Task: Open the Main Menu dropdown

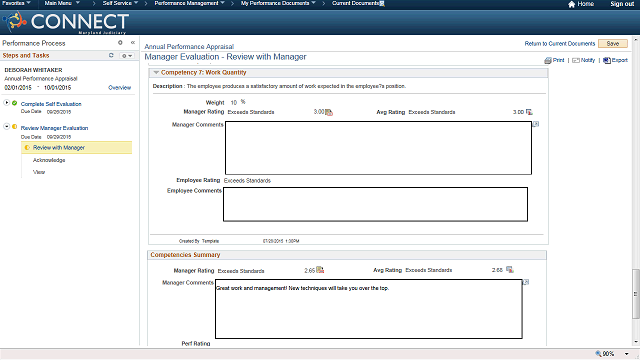Action: coord(62,3)
